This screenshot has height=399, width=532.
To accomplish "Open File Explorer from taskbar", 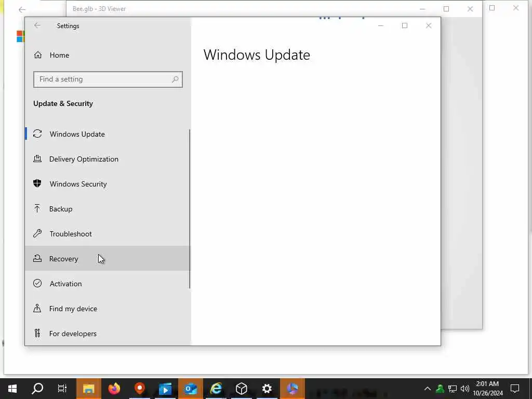I will point(88,389).
